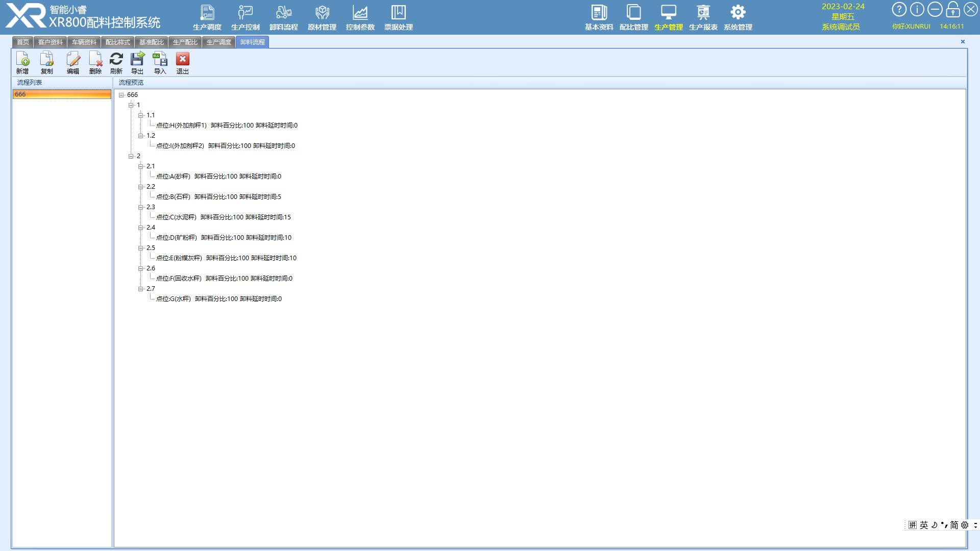980x551 pixels.
Task: Collapse tree node 1.2
Action: [x=141, y=136]
